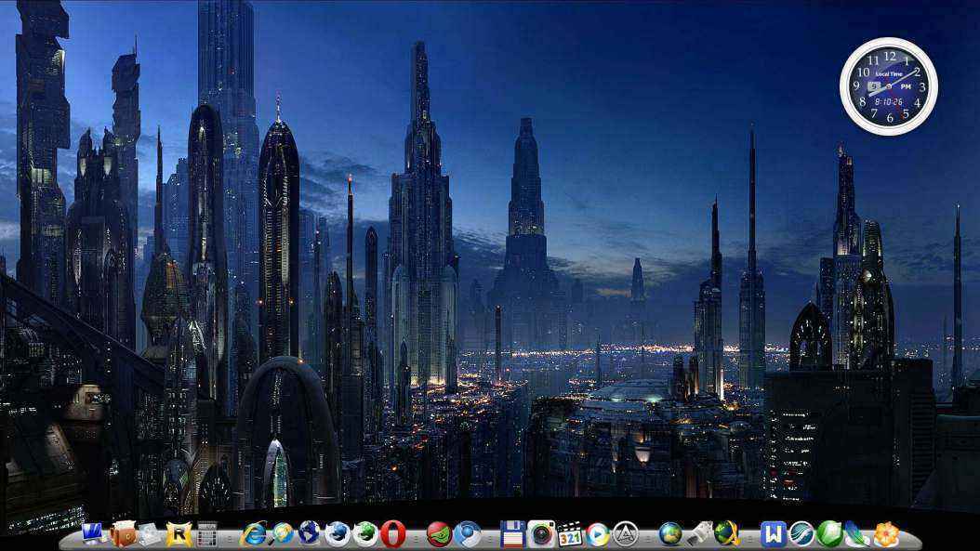This screenshot has height=551, width=980.
Task: Open the teal wave-circle dock icon
Action: [801, 534]
